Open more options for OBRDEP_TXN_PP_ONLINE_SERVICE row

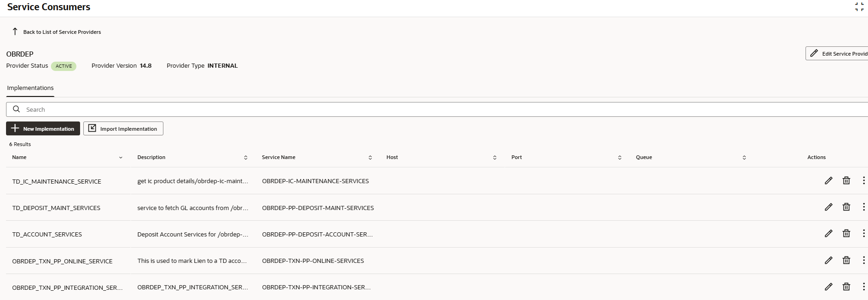point(863,261)
